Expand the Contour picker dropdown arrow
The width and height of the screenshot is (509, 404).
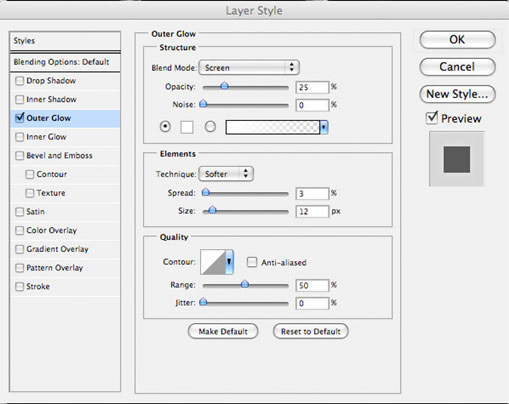tap(229, 262)
